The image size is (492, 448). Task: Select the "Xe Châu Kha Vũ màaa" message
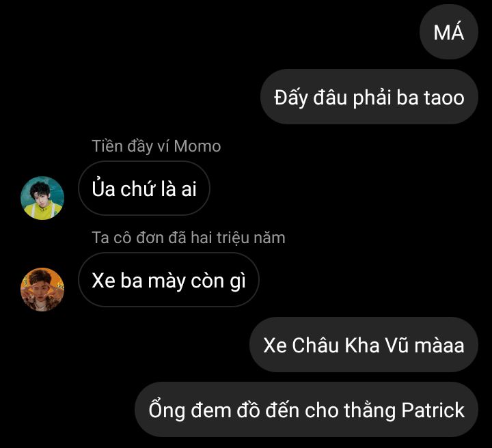[364, 345]
